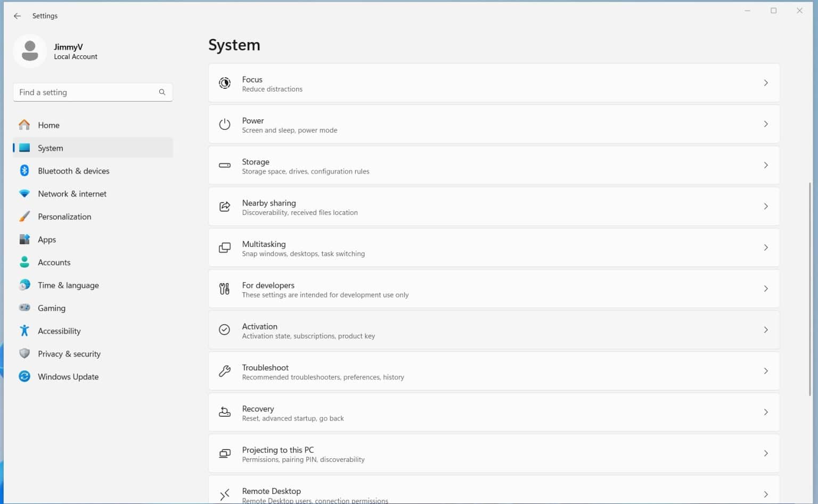
Task: Click the Nearby sharing icon
Action: pyautogui.click(x=224, y=206)
